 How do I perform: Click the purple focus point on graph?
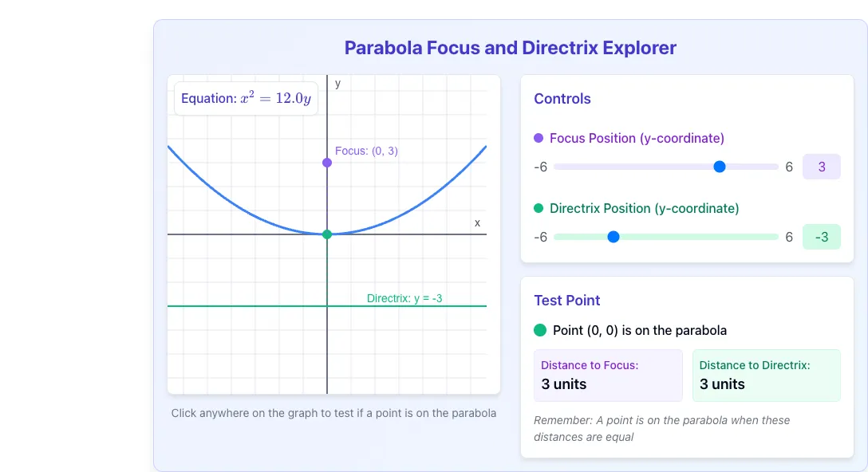coord(327,163)
